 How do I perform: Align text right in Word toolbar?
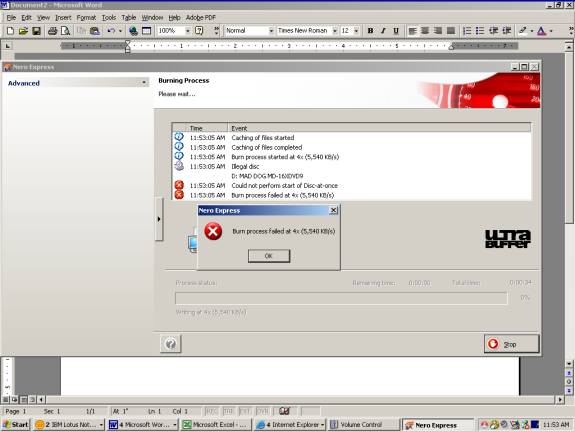click(x=438, y=31)
